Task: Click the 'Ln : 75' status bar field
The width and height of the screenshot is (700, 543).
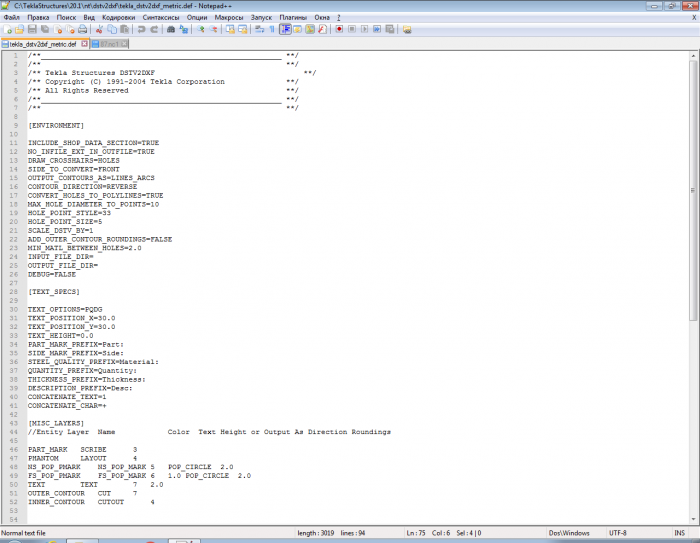Action: (416, 533)
